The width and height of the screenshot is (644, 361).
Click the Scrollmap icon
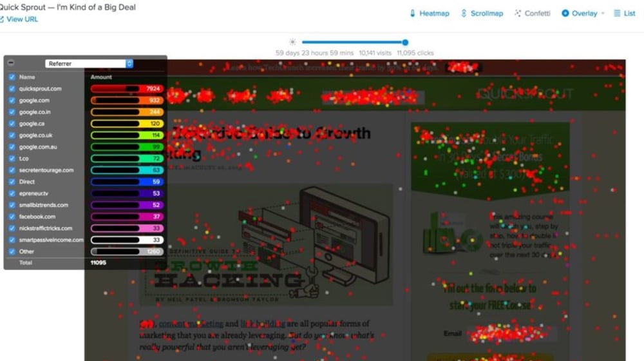[464, 13]
